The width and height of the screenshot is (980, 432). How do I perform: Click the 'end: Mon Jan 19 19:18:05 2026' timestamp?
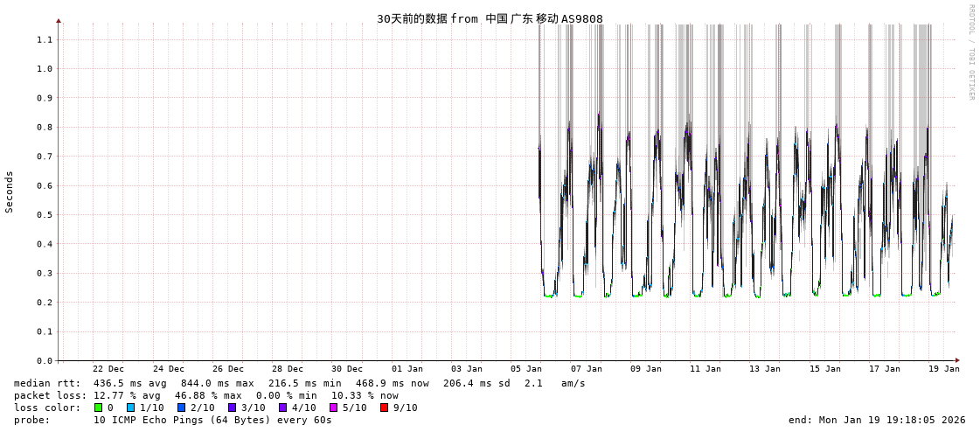point(878,420)
